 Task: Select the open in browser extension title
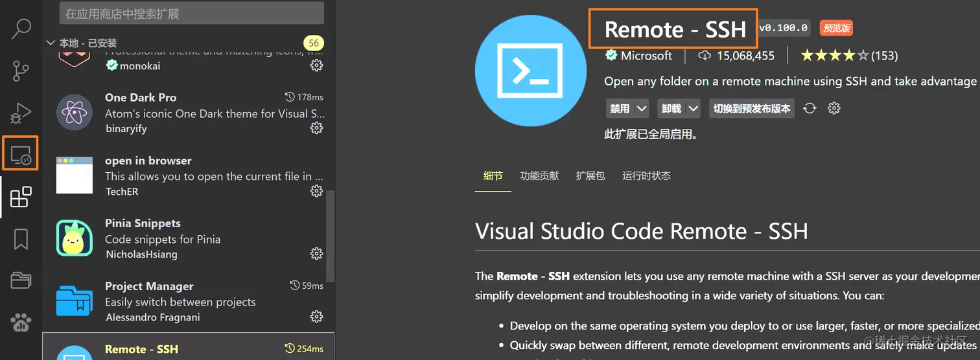coord(148,161)
